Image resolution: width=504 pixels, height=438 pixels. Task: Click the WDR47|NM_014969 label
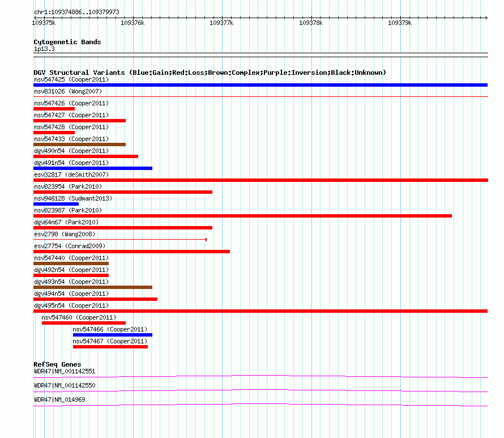(x=59, y=399)
